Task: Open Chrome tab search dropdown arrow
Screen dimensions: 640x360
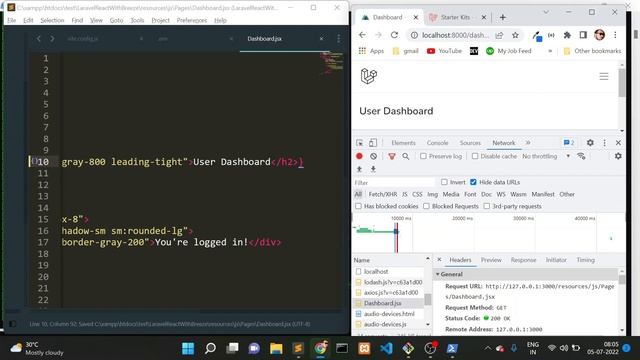Action: [546, 12]
